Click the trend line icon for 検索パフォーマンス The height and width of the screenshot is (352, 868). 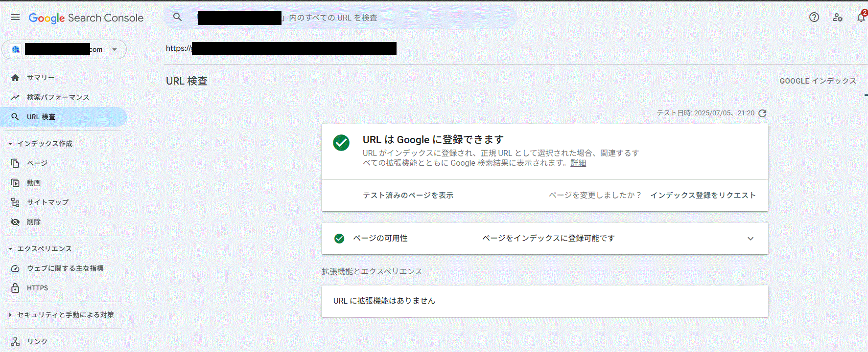[15, 97]
